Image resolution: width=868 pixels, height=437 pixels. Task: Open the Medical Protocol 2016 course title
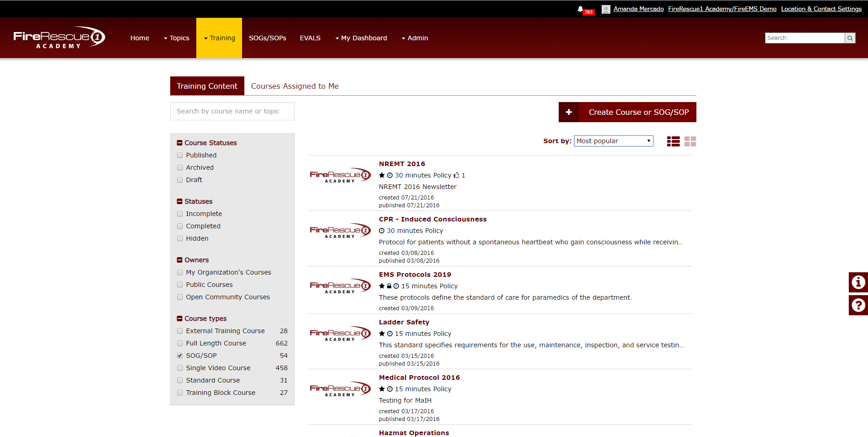[x=419, y=378]
